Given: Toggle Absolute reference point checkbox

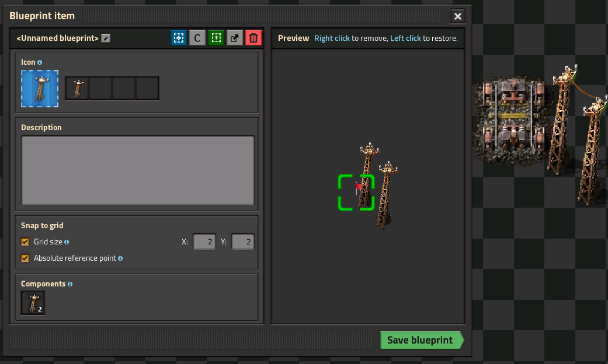Looking at the screenshot, I should coord(25,258).
